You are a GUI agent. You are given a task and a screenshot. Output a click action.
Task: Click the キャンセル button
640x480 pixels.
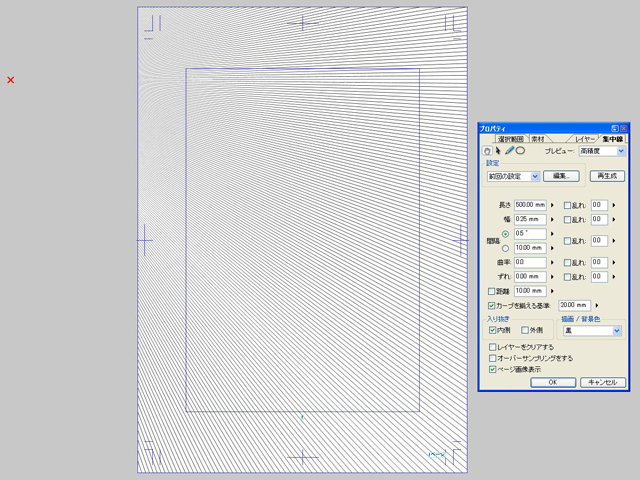[603, 382]
